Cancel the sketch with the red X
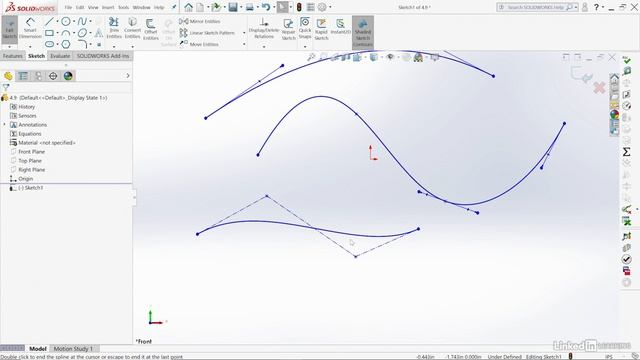The height and width of the screenshot is (360, 640). (x=599, y=87)
